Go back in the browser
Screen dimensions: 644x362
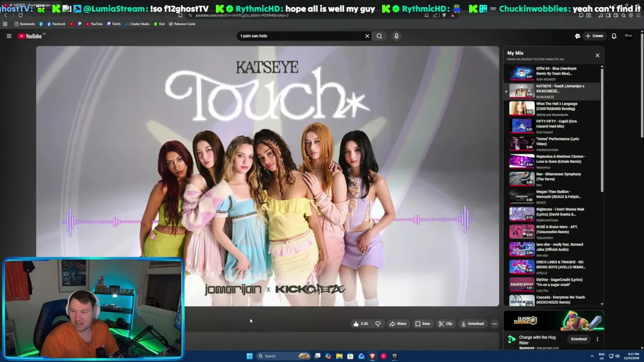pyautogui.click(x=6, y=15)
